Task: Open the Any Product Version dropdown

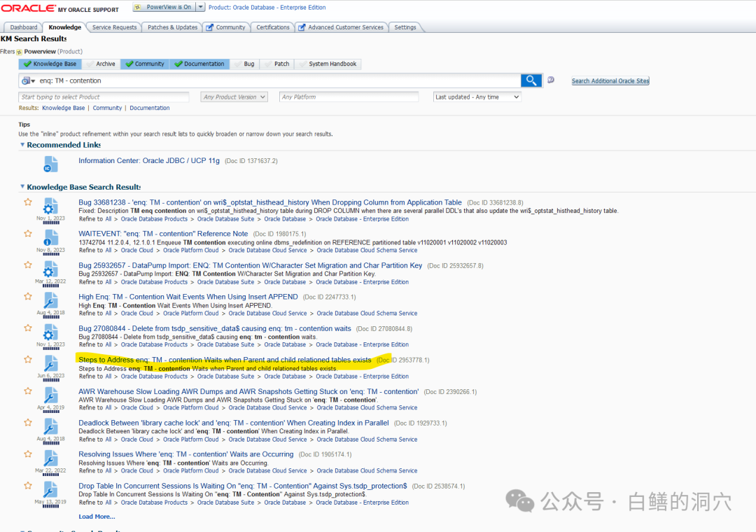Action: click(234, 97)
